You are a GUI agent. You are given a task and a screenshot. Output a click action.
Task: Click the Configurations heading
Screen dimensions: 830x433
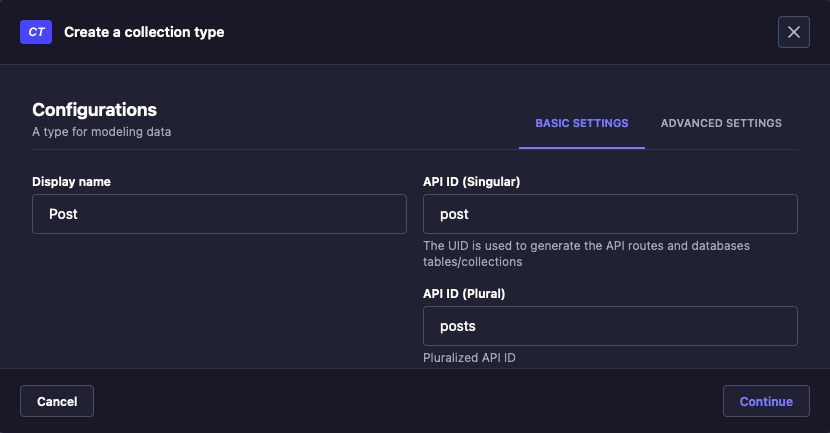coord(94,110)
